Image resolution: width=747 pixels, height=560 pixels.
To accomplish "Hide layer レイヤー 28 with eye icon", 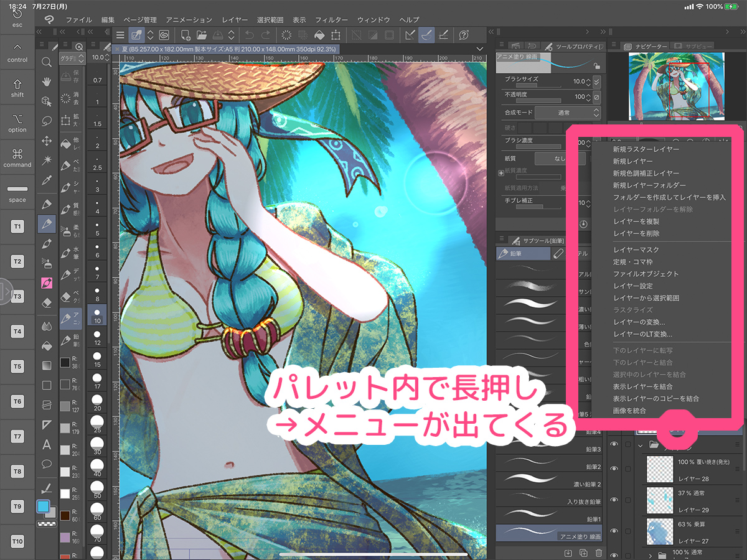I will pyautogui.click(x=614, y=469).
